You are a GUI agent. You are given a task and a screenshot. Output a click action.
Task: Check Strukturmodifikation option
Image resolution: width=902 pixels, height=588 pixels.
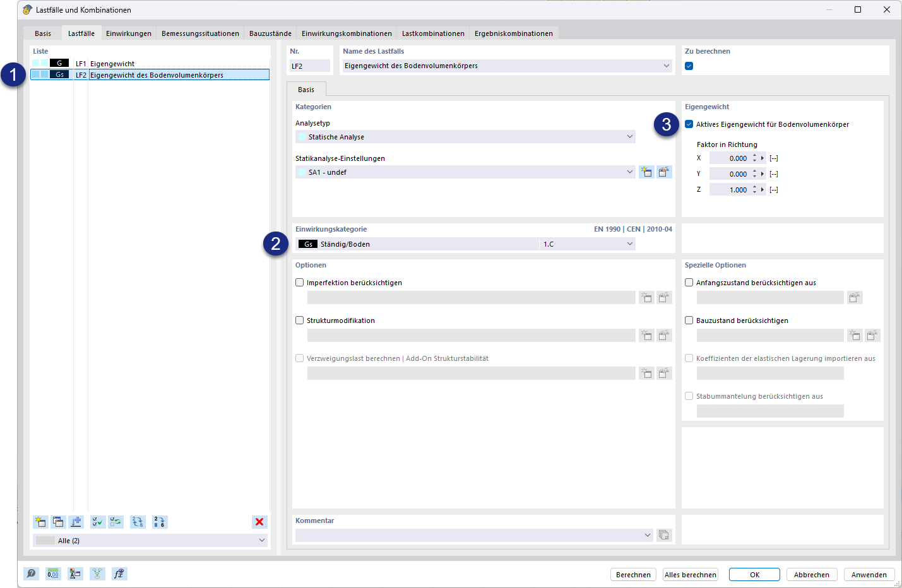[299, 320]
